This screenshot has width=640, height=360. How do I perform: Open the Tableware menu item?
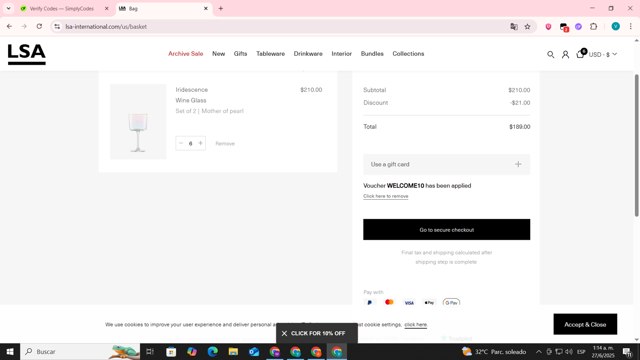pos(270,53)
